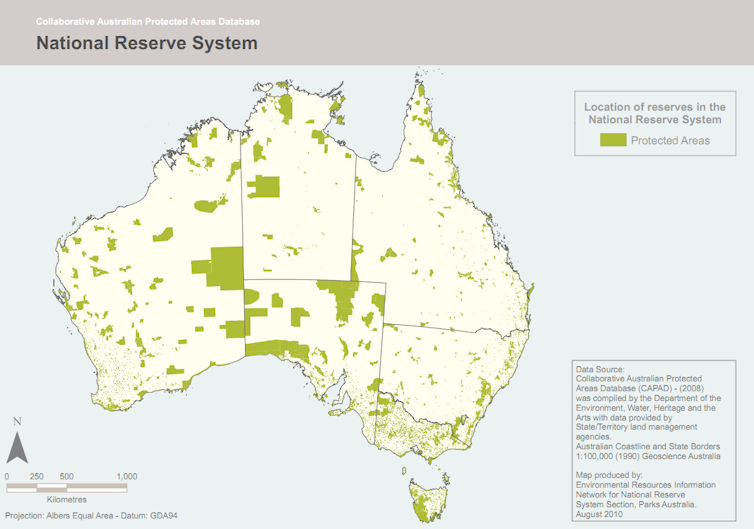Viewport: 754px width, 529px height.
Task: Click the green Protected Areas legend swatch
Action: 613,140
